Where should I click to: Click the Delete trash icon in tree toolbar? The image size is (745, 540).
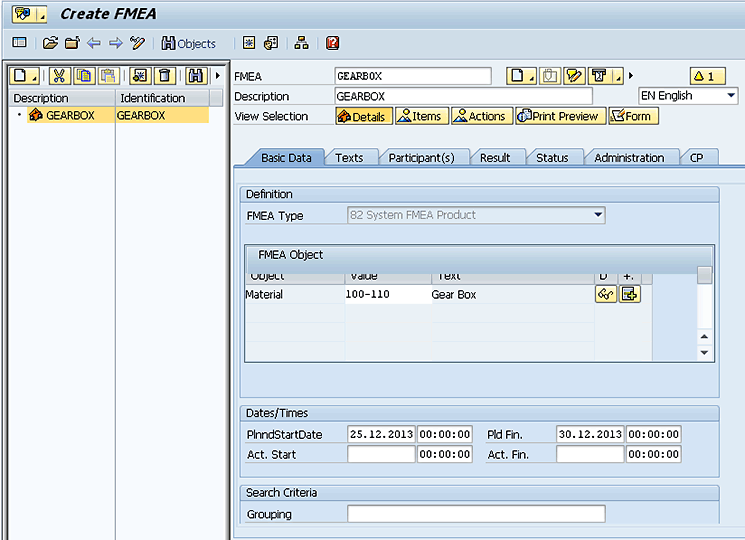point(164,76)
